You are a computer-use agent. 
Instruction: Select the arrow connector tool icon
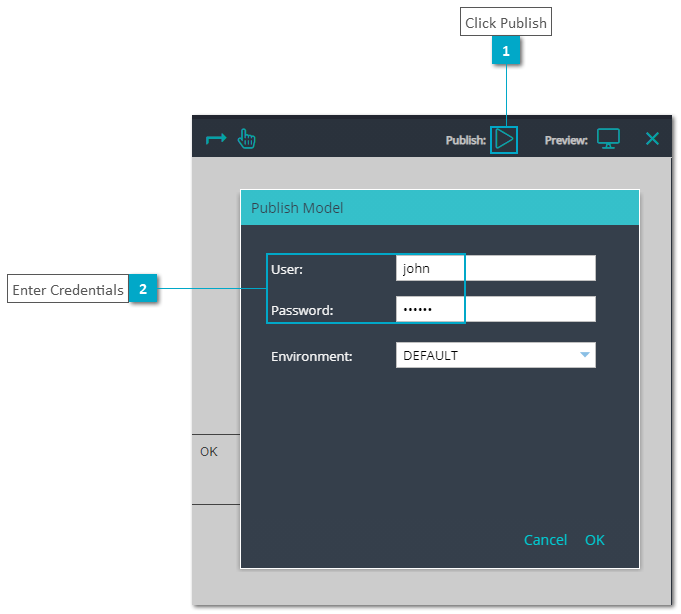(x=216, y=139)
